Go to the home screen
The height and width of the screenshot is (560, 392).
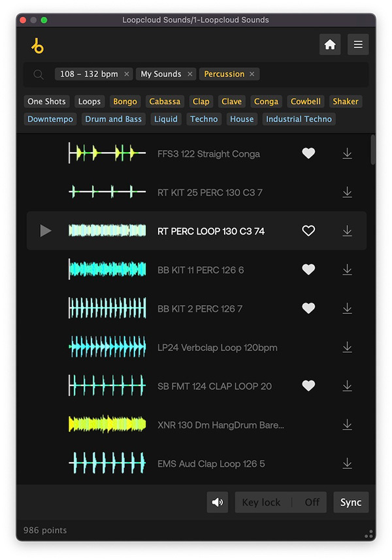click(330, 44)
